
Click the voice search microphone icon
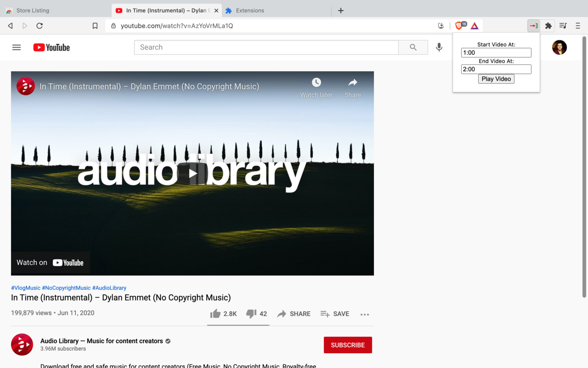(x=439, y=47)
